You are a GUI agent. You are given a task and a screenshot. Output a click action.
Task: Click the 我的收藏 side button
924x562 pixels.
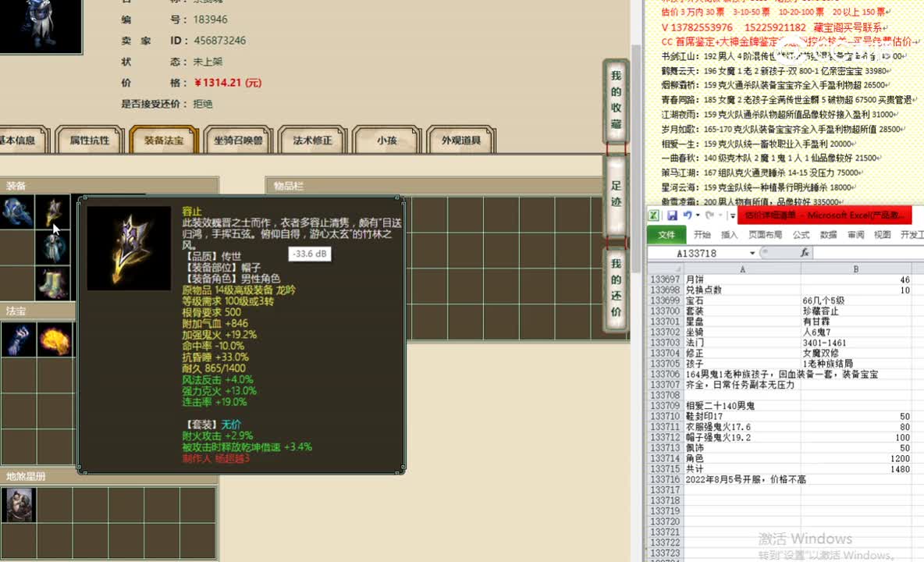coord(616,100)
